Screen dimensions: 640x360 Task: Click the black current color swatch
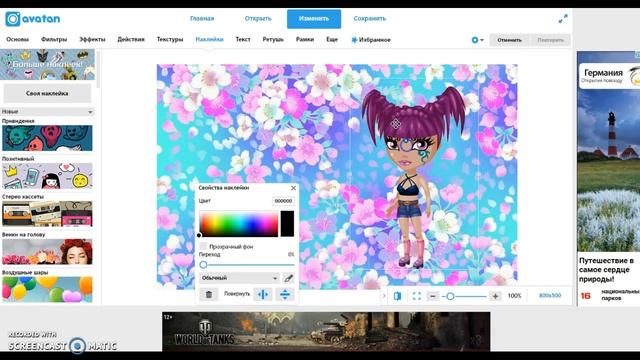pos(287,224)
